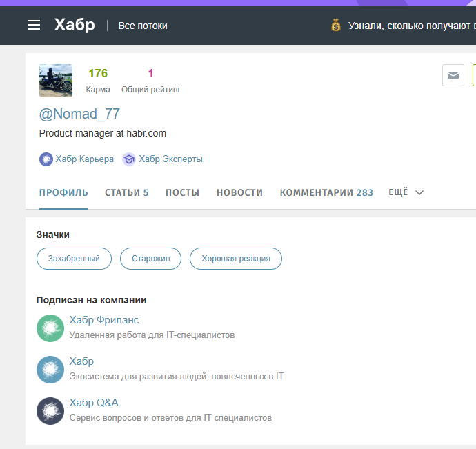The image size is (476, 449).
Task: Click the Хорошая реакция badge
Action: (235, 259)
